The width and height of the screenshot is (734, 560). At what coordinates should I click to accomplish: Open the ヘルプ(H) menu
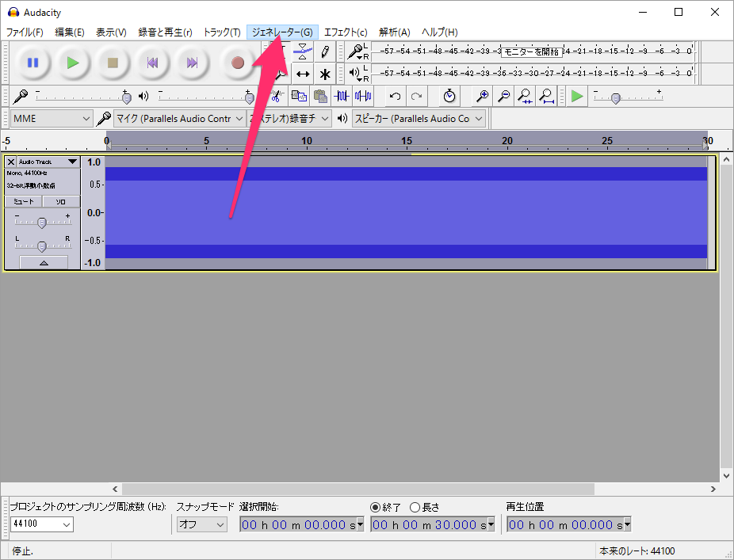[x=440, y=32]
